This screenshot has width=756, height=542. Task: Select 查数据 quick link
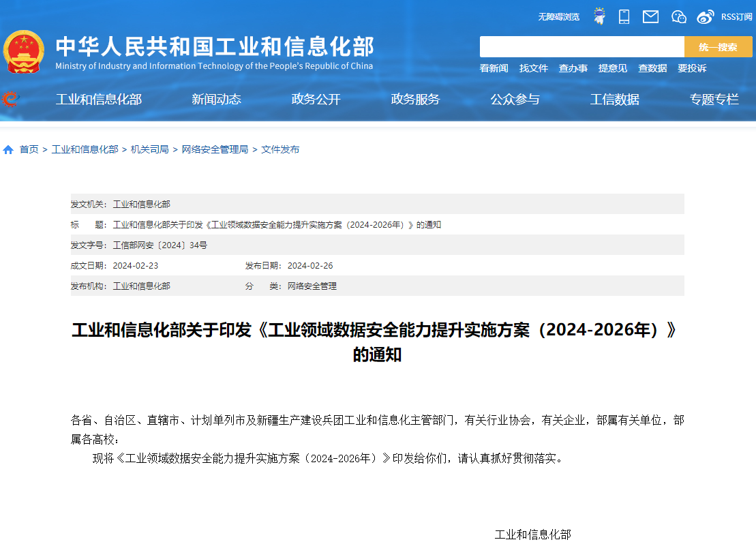pyautogui.click(x=652, y=68)
